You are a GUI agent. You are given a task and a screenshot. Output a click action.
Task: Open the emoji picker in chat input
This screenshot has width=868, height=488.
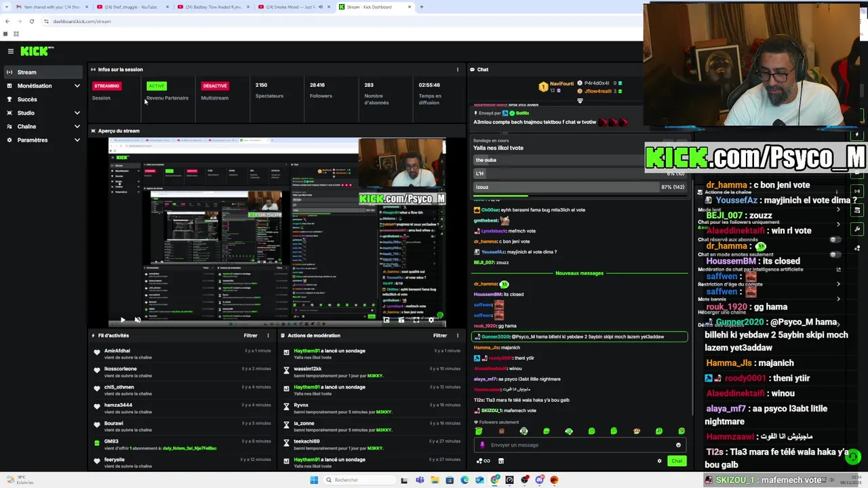point(678,445)
